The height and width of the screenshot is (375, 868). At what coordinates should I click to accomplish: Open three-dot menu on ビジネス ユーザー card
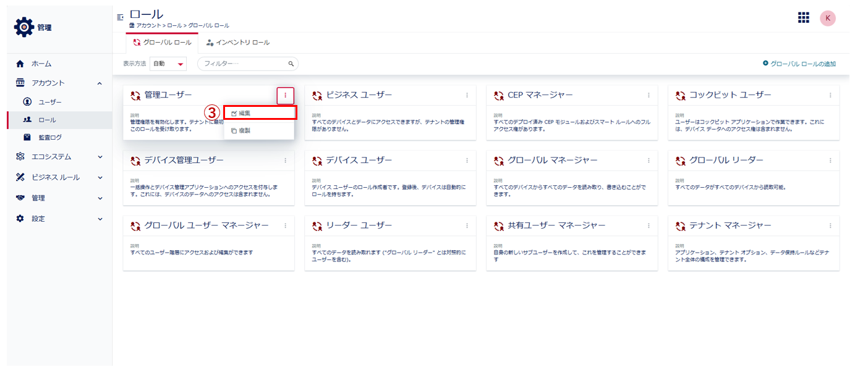tap(467, 95)
